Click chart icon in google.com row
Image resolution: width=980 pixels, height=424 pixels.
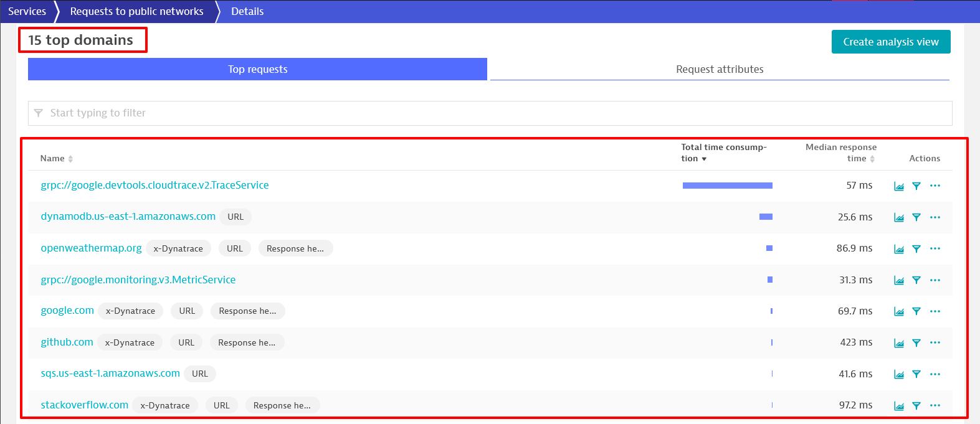point(898,311)
